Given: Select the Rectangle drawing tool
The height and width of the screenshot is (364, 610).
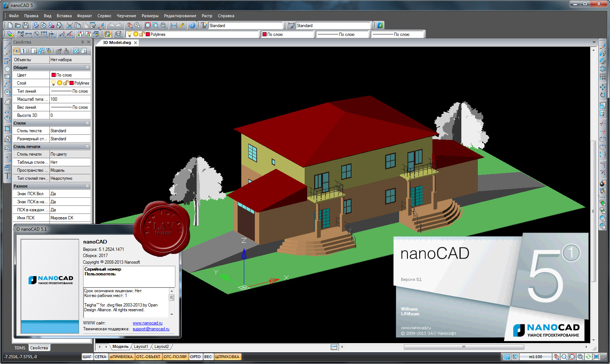Looking at the screenshot, I should tap(7, 77).
